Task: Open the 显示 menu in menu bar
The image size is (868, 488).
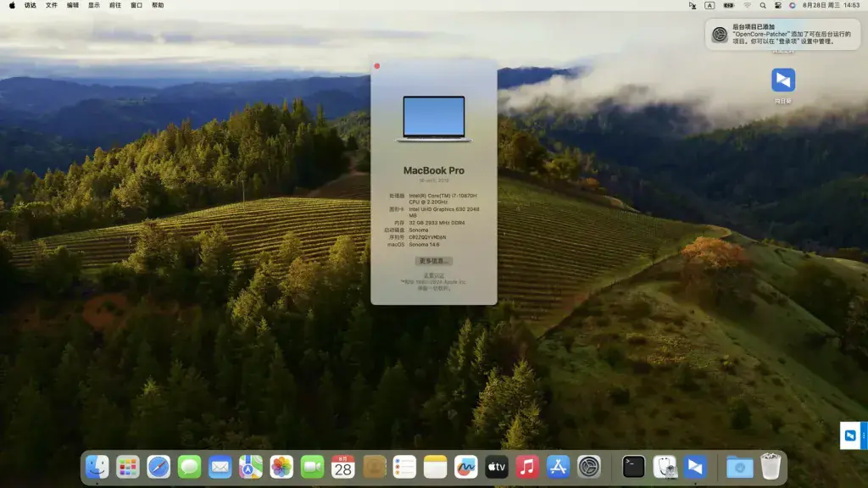Action: point(94,6)
